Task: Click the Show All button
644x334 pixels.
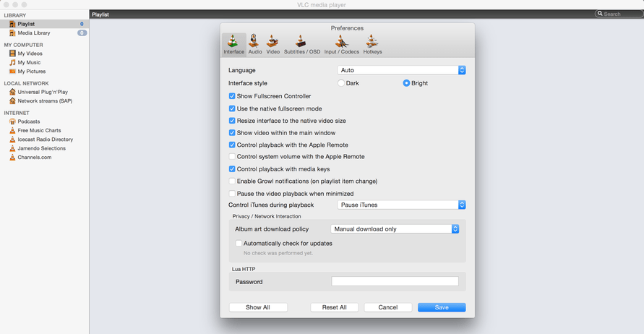Action: [x=258, y=307]
